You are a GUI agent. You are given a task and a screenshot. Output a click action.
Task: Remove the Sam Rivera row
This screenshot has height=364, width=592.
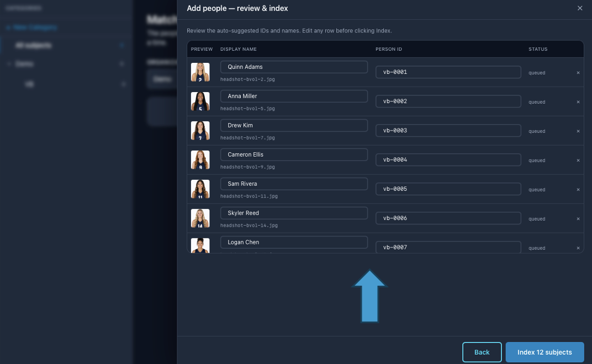click(578, 190)
